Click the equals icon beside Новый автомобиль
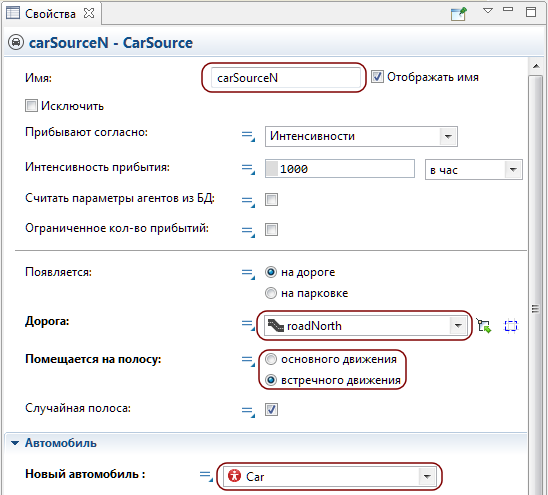 (206, 476)
